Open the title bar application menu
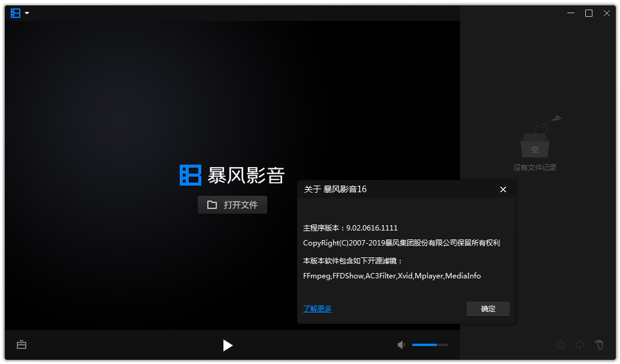 (x=14, y=13)
